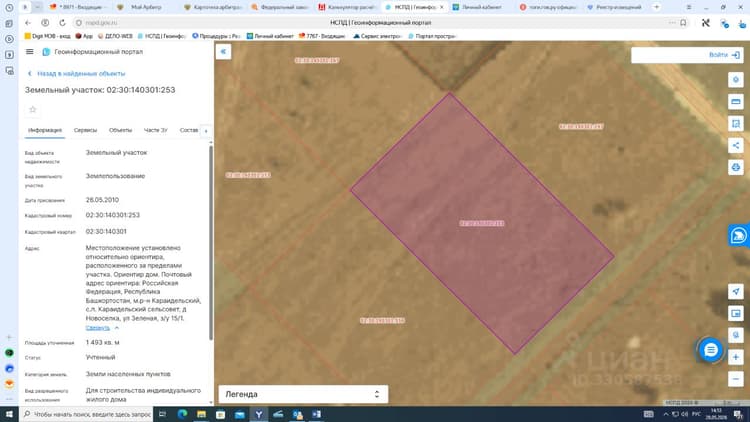Expand the Легенда dropdown
This screenshot has width=750, height=422.
coord(303,394)
